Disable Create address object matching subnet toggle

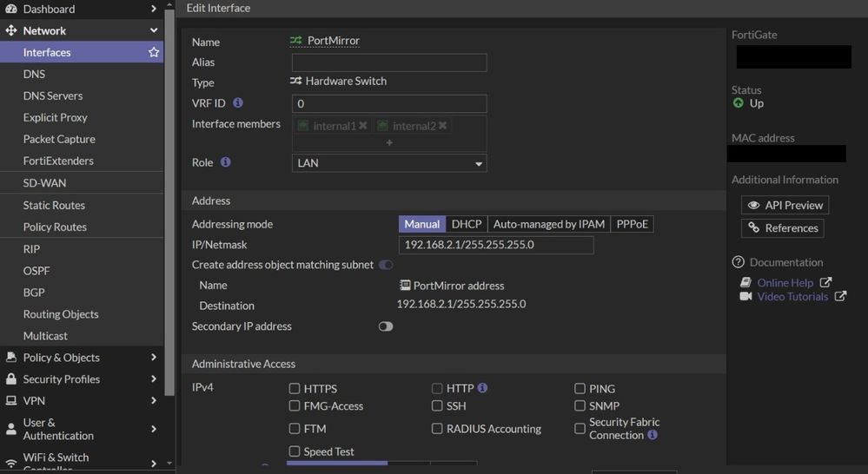[x=386, y=265]
